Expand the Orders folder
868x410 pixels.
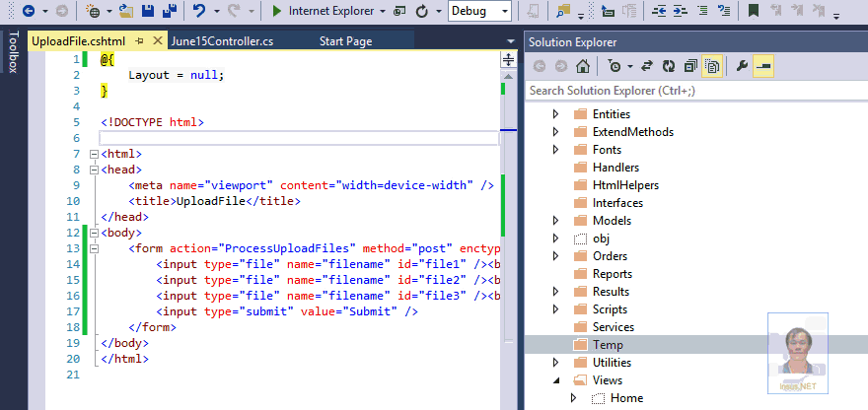555,256
